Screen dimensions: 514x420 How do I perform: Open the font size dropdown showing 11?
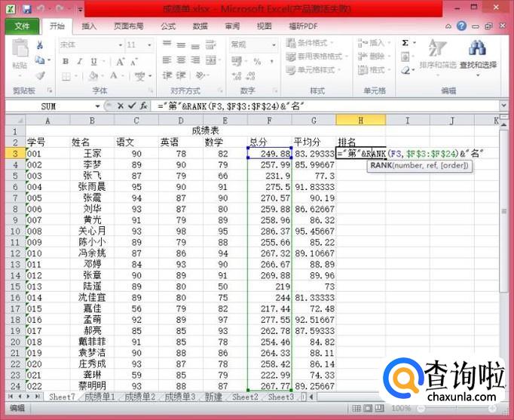149,45
